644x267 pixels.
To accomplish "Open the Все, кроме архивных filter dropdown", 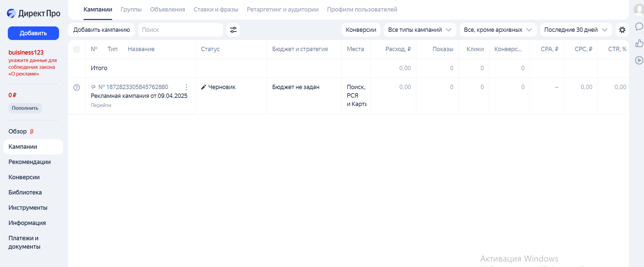I will [498, 30].
